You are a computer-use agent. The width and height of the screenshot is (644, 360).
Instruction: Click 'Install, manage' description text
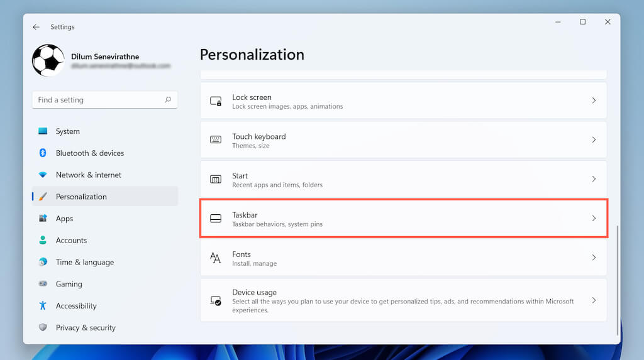pyautogui.click(x=254, y=263)
